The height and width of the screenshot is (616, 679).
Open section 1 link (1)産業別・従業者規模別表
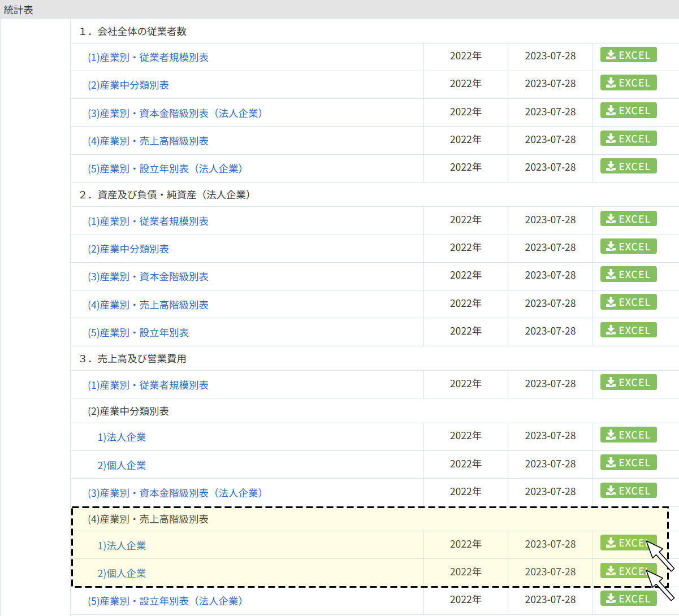tap(148, 58)
